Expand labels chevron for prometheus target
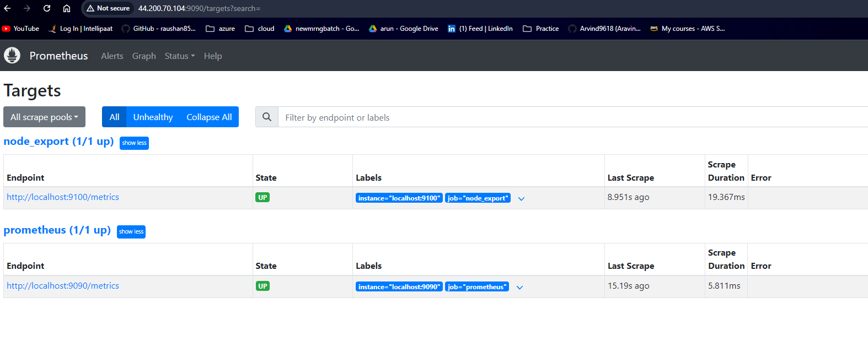Screen dimensions: 868x352 (519, 288)
